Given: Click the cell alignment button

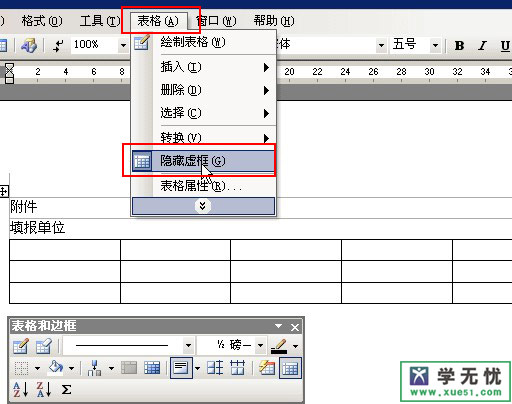Looking at the screenshot, I should [181, 368].
